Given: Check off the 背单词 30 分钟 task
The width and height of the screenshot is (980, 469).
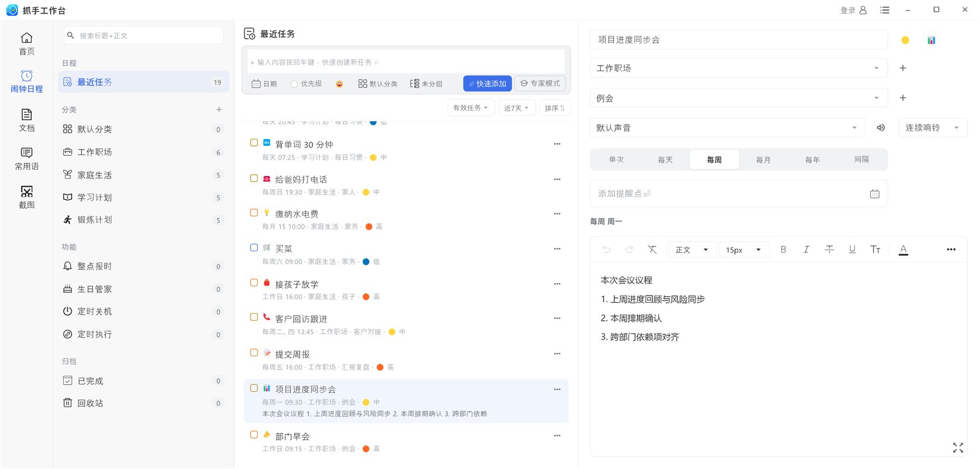Looking at the screenshot, I should pos(254,143).
